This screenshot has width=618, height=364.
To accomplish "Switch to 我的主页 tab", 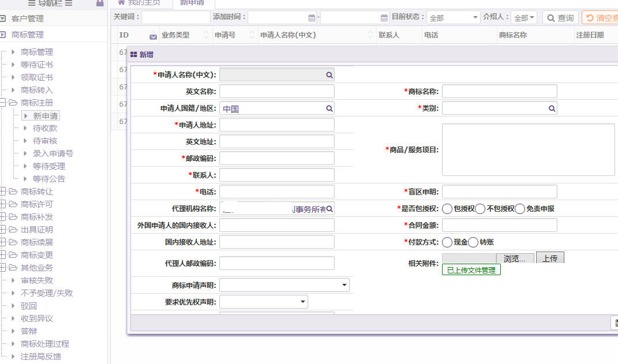I will [141, 3].
